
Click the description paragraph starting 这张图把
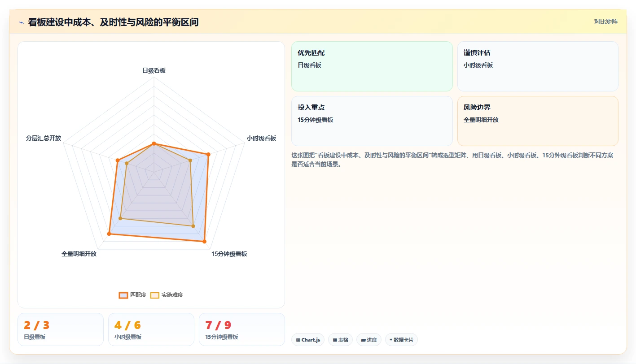point(452,160)
